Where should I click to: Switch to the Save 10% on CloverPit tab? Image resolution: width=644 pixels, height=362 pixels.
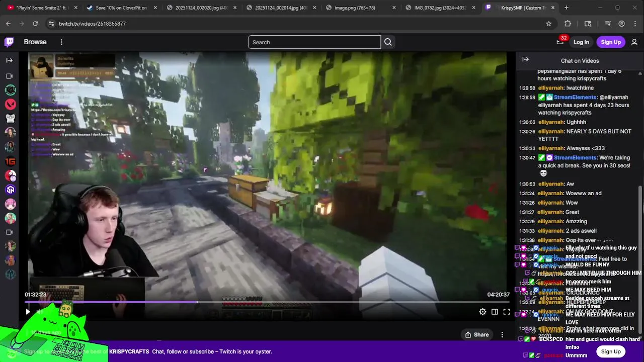(121, 8)
